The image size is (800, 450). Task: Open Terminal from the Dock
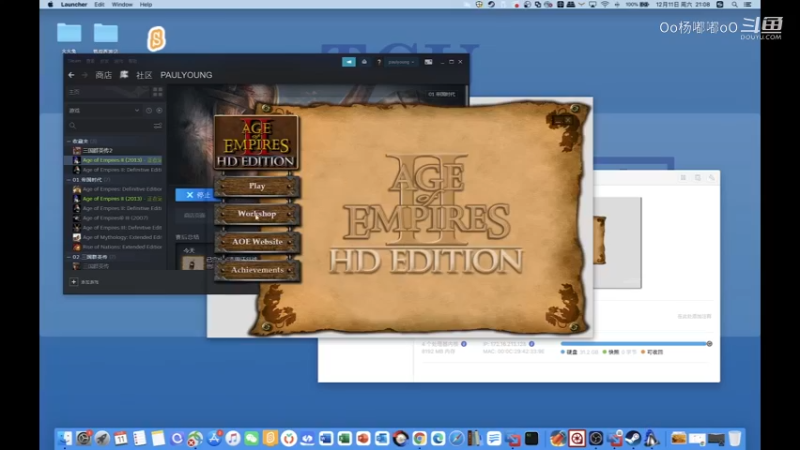coord(532,438)
